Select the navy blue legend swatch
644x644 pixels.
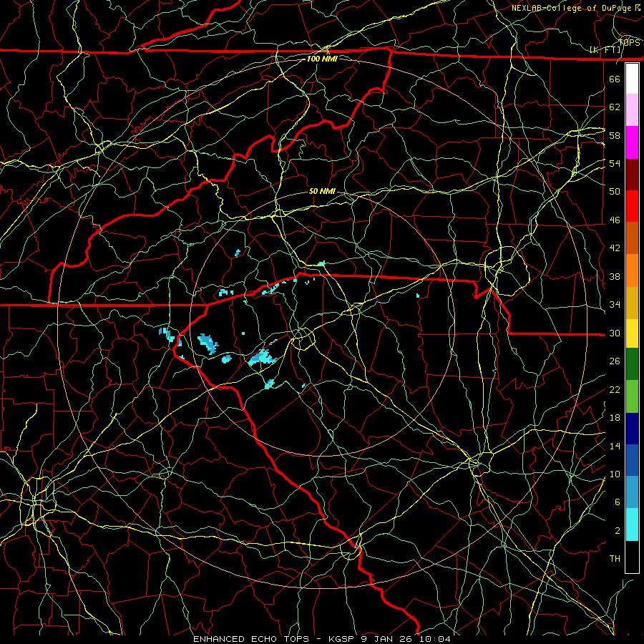(632, 429)
